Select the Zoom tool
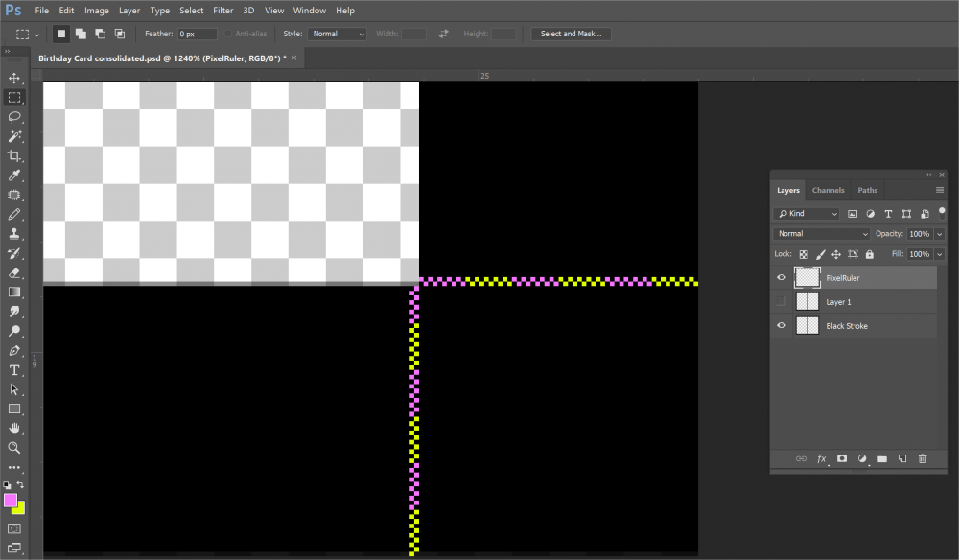 [x=14, y=448]
